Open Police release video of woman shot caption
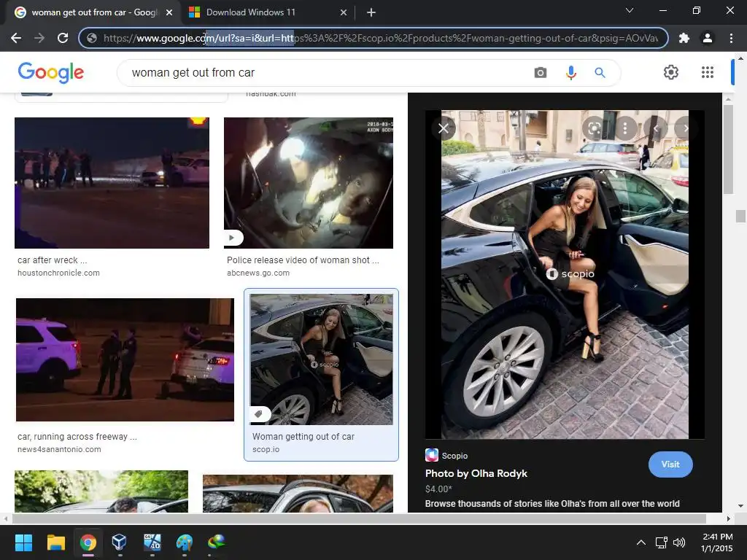The width and height of the screenshot is (747, 560). pos(303,260)
